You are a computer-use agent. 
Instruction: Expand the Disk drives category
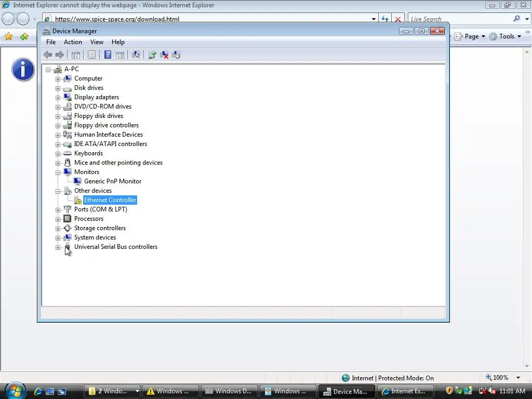(58, 88)
